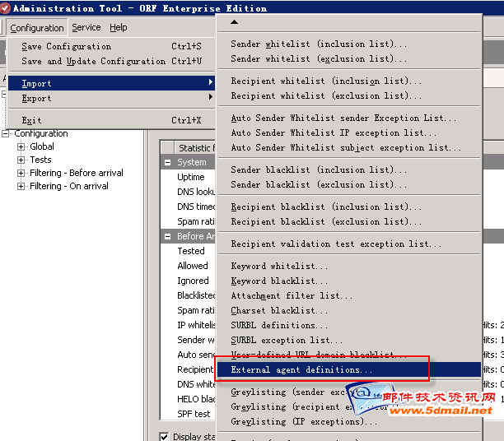Click the Statistic column header
This screenshot has height=441, width=504.
(x=195, y=148)
